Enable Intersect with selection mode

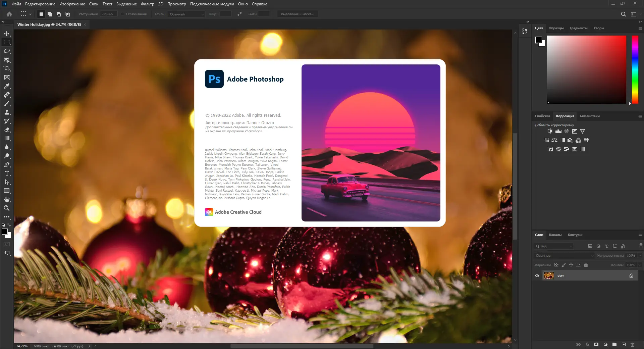pyautogui.click(x=67, y=14)
